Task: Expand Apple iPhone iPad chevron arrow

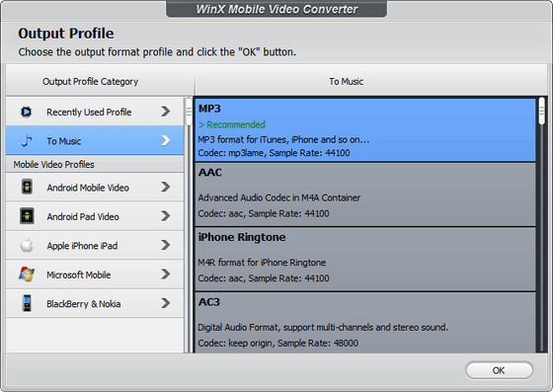Action: point(166,245)
